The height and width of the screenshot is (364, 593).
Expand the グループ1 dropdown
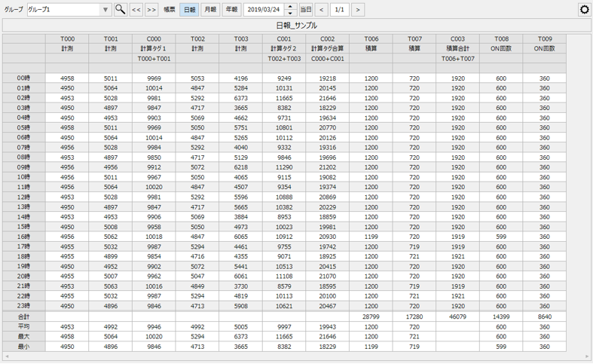(x=105, y=10)
